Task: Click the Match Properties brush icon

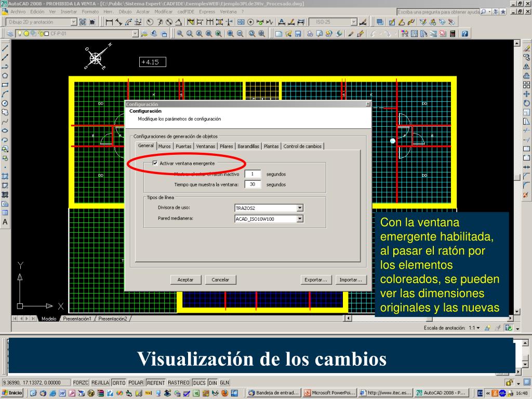Action: click(x=351, y=34)
